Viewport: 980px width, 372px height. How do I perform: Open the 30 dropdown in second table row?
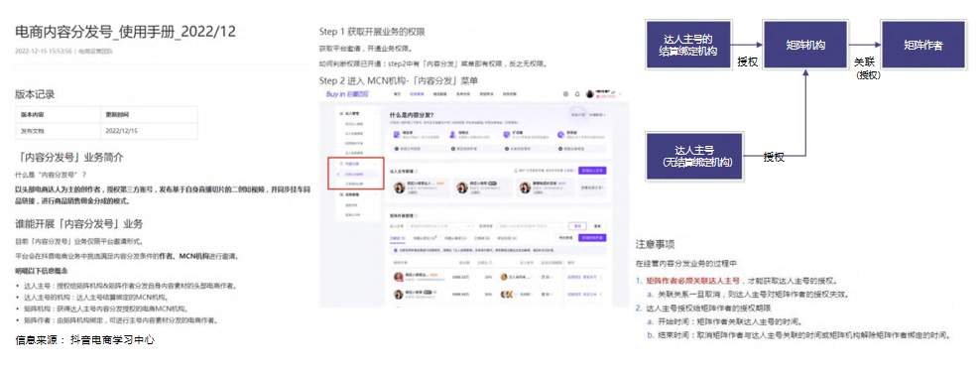[547, 294]
